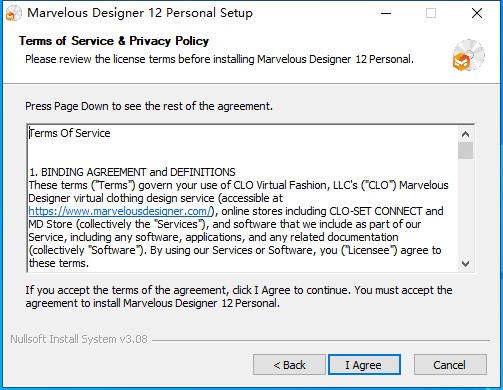Click the window title "Marvelous Designer 12 Personal Setup"
The height and width of the screenshot is (390, 503).
(140, 13)
